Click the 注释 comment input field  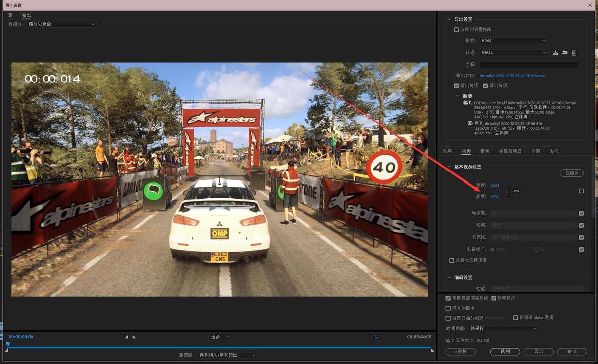pos(529,65)
